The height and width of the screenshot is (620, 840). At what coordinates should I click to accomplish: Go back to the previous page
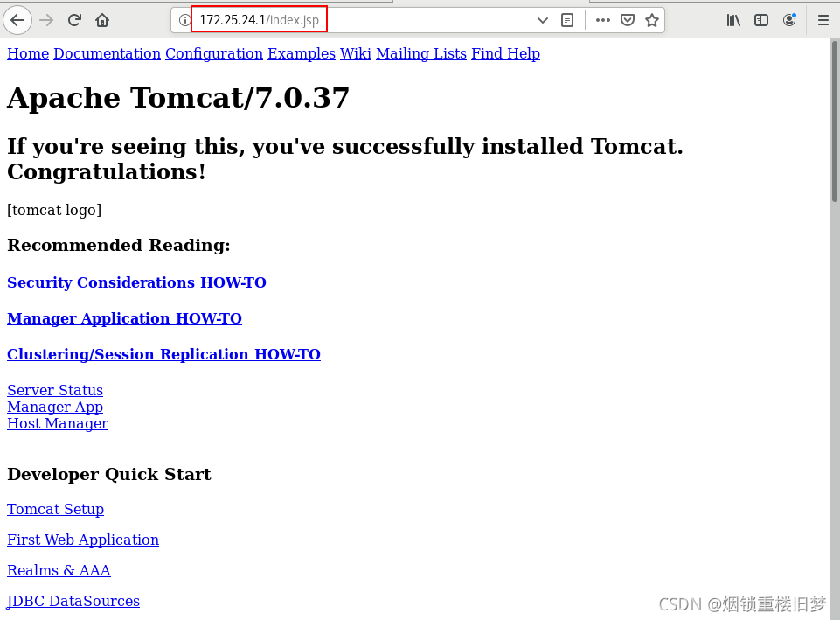tap(17, 20)
